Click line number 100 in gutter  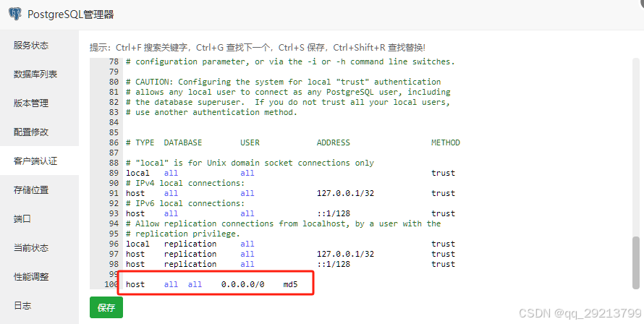[111, 284]
